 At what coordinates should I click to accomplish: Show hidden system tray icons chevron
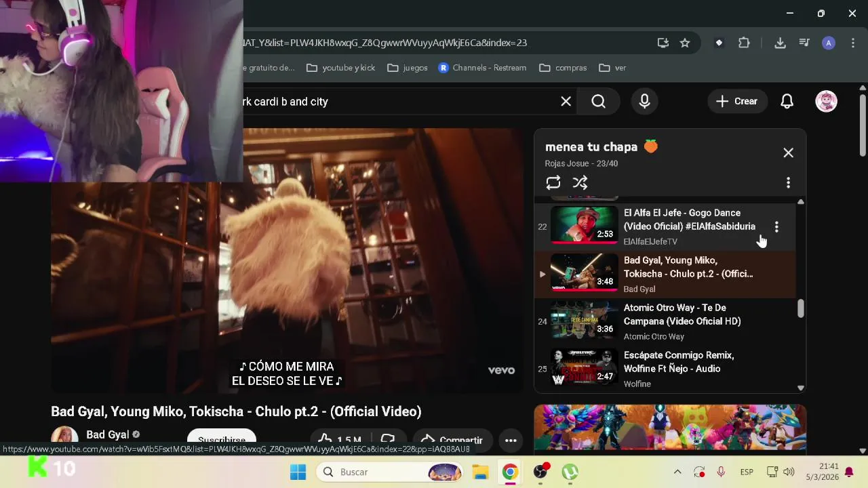pos(677,472)
